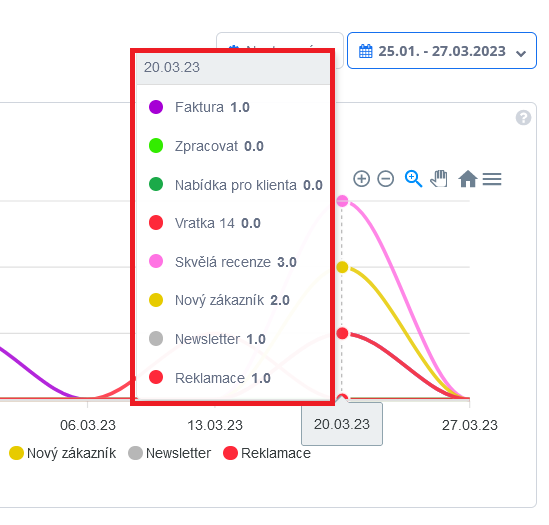Click the yellow Nový zákazník data point
This screenshot has width=549, height=525.
point(342,267)
